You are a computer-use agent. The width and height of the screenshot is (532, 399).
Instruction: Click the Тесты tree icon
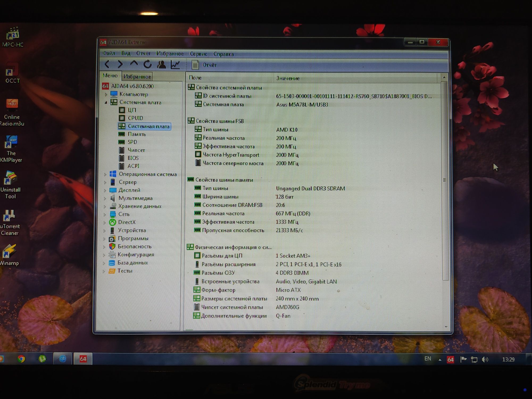tap(112, 271)
